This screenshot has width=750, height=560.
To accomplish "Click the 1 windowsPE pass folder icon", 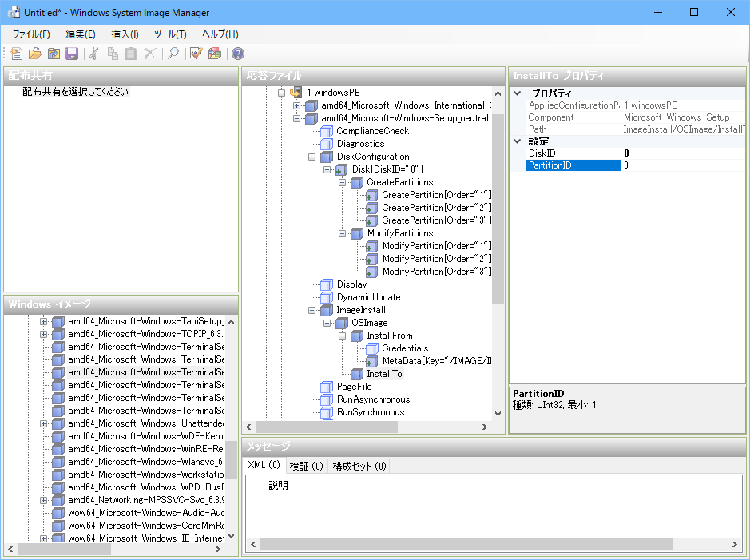I will (x=296, y=93).
